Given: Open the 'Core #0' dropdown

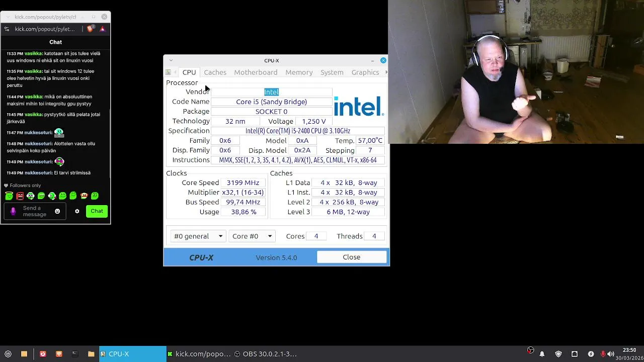Looking at the screenshot, I should [252, 236].
